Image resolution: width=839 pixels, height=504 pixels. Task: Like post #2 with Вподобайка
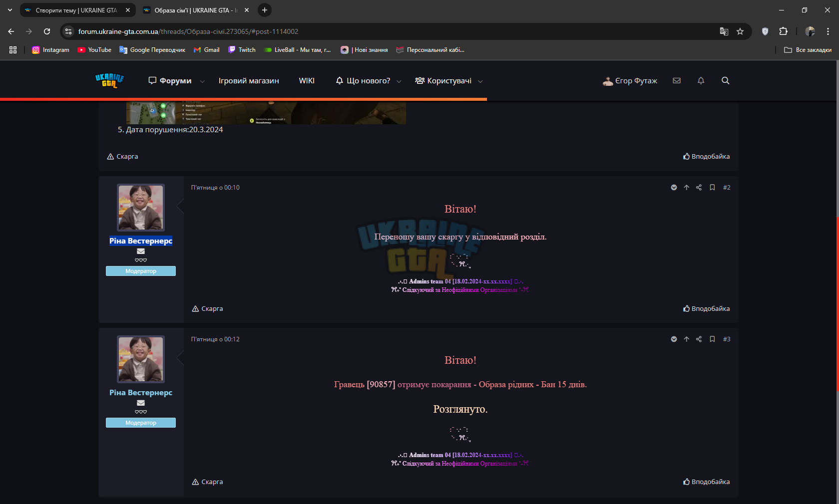pos(707,309)
